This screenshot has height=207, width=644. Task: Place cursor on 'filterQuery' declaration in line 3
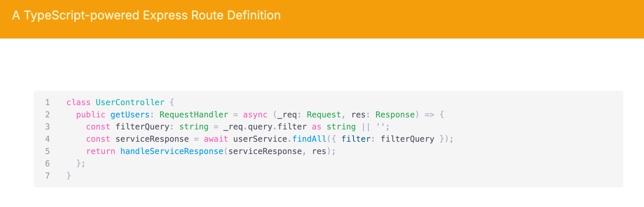coord(142,127)
